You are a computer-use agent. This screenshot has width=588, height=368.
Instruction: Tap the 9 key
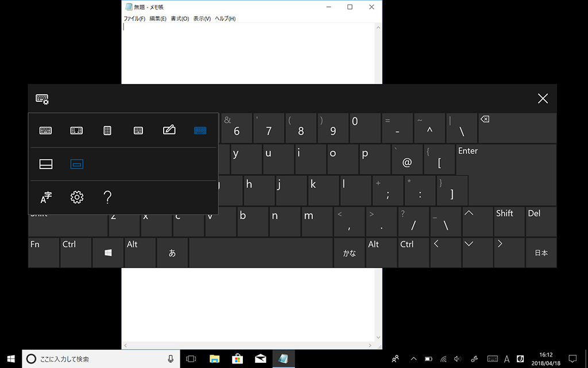coord(334,128)
